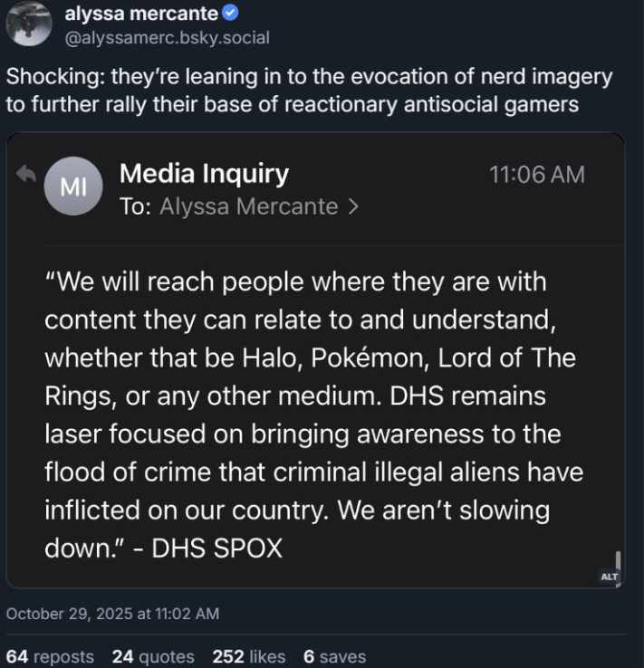Click the Alyssa Mercante recipient name

(248, 206)
